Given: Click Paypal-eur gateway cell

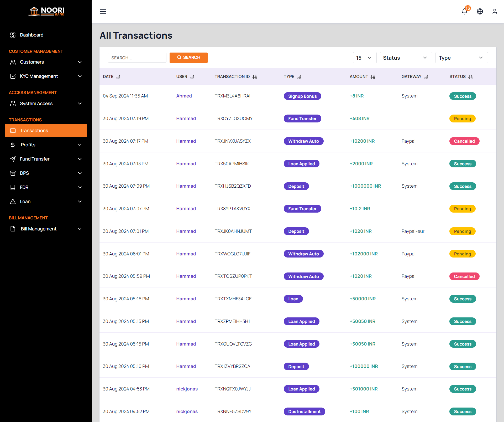Looking at the screenshot, I should pyautogui.click(x=413, y=231).
